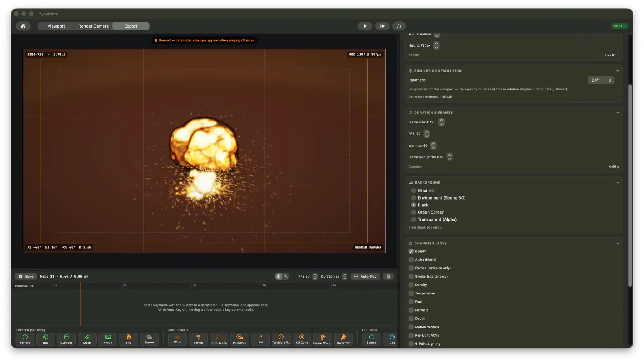
Task: Add a Wind force field
Action: point(177,339)
